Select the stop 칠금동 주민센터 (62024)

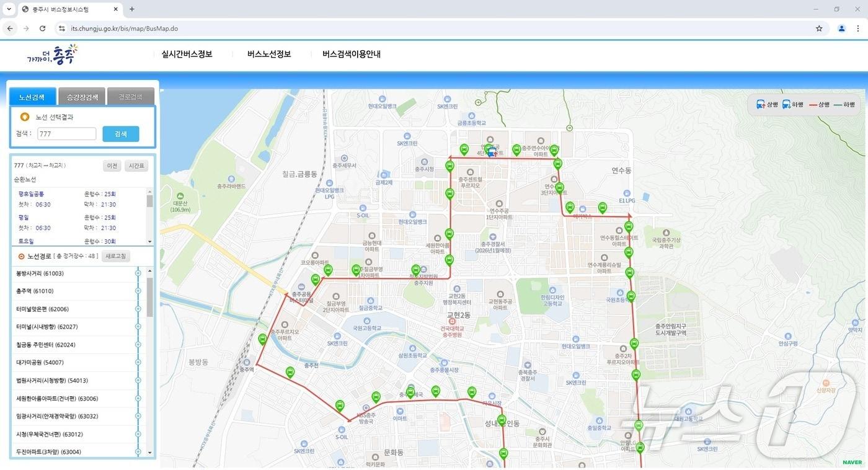tap(46, 345)
